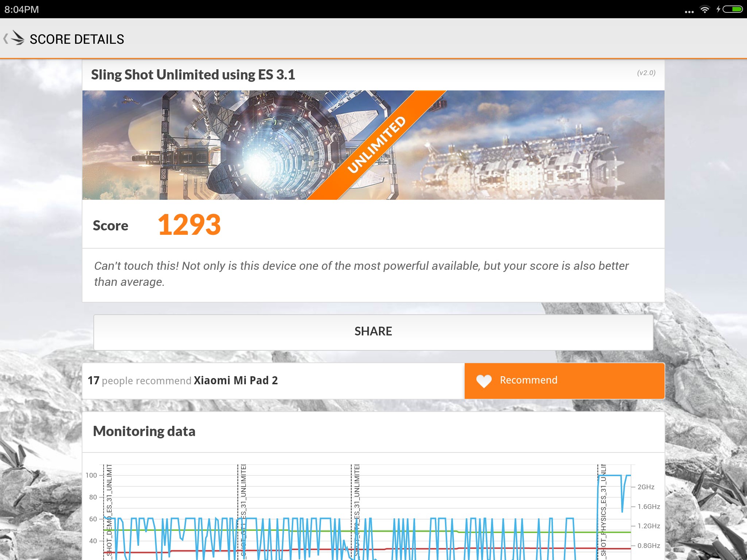The image size is (747, 560).
Task: Tap the three-dot status bar indicator
Action: (689, 12)
